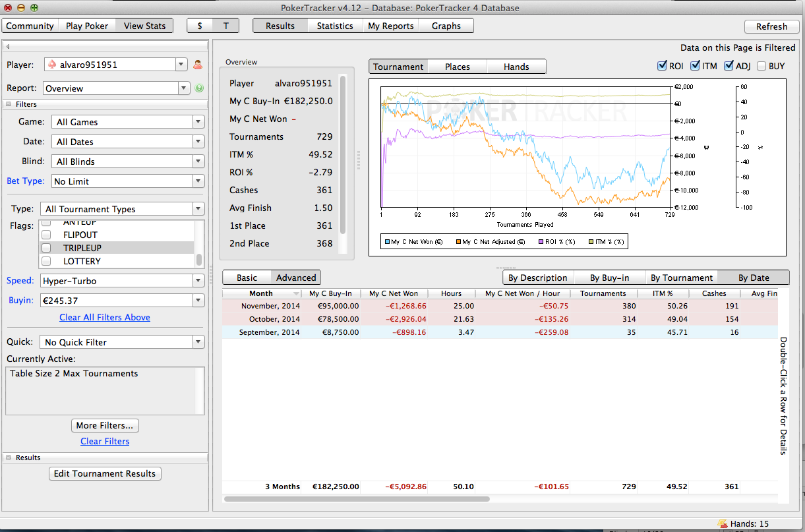
Task: Click the Overview panel vertical scrollbar
Action: pyautogui.click(x=342, y=155)
